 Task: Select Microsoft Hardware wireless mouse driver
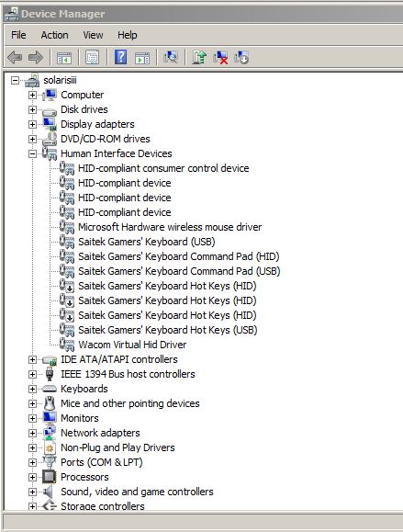[170, 227]
